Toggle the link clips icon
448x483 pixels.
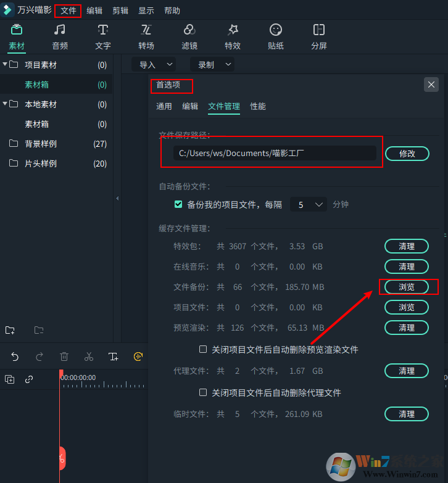[x=29, y=379]
